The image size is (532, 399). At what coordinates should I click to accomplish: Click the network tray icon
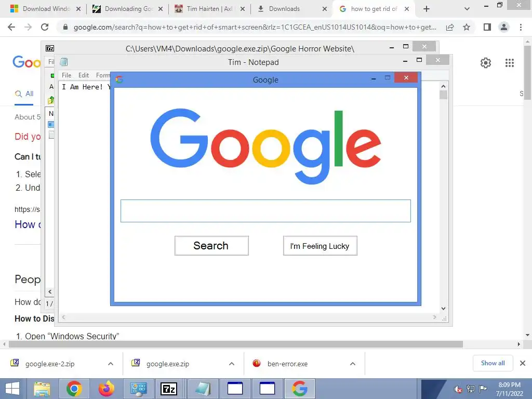pyautogui.click(x=471, y=389)
